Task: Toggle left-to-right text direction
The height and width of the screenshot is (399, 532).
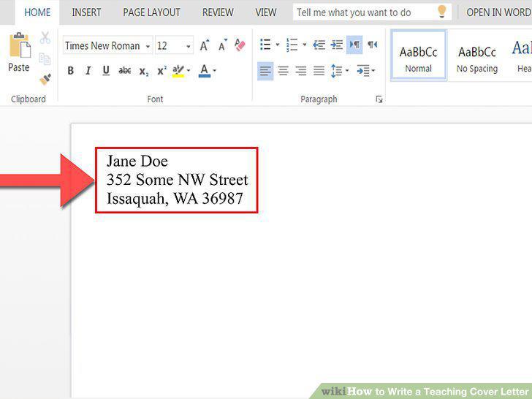Action: pos(354,45)
